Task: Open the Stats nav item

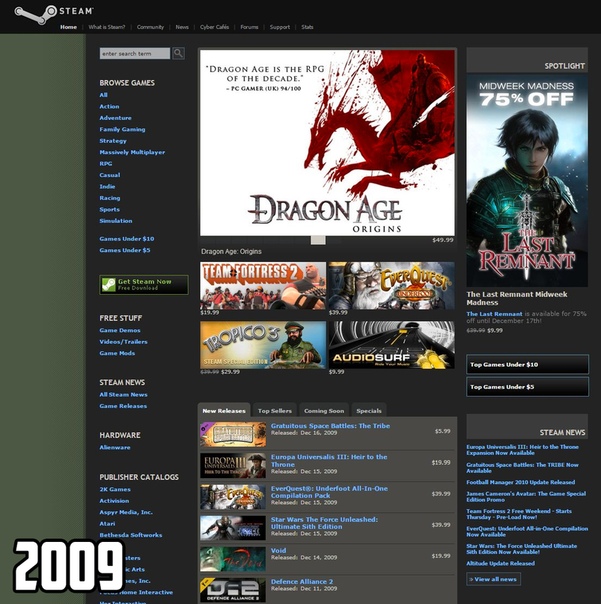Action: pos(307,27)
